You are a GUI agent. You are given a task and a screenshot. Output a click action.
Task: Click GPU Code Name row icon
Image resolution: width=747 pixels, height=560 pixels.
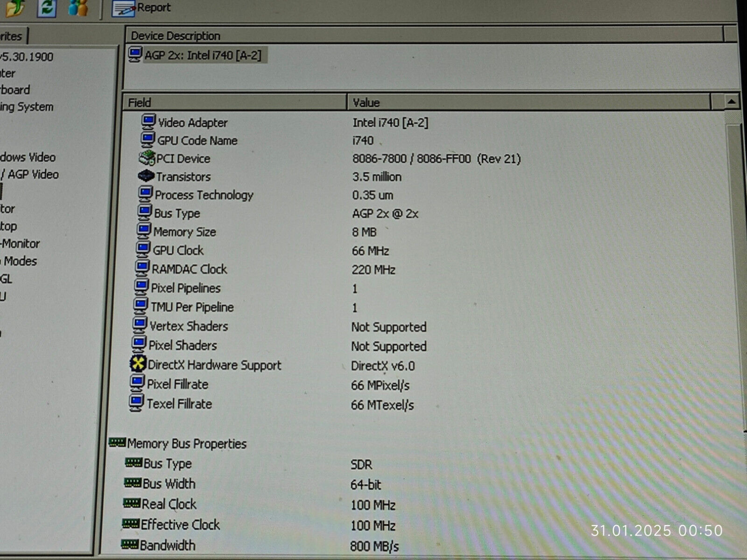click(x=148, y=140)
